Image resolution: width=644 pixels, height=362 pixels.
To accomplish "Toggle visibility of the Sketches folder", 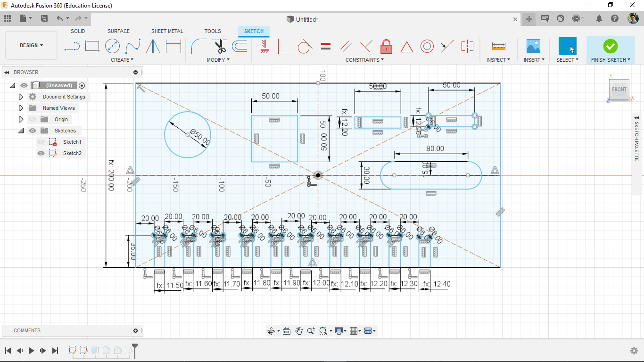I will pos(33,131).
